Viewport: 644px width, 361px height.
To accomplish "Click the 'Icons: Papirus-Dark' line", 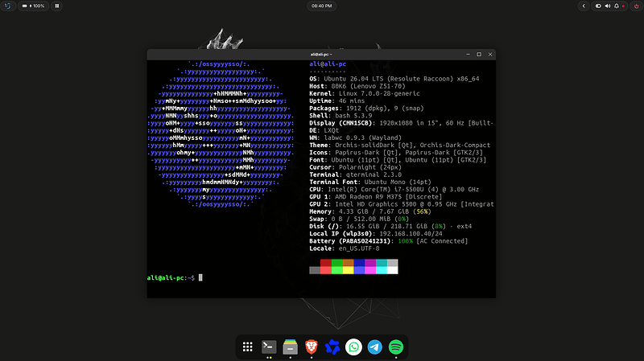I will point(396,153).
